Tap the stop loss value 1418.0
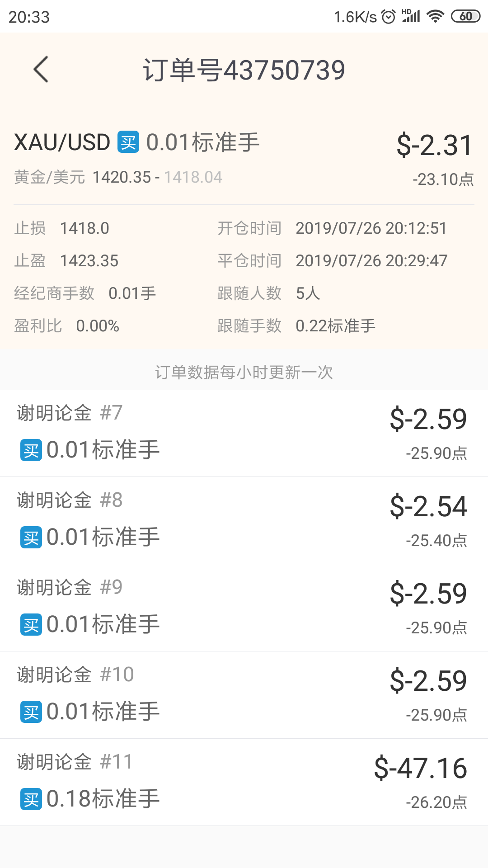Image resolution: width=488 pixels, height=868 pixels. pos(84,228)
